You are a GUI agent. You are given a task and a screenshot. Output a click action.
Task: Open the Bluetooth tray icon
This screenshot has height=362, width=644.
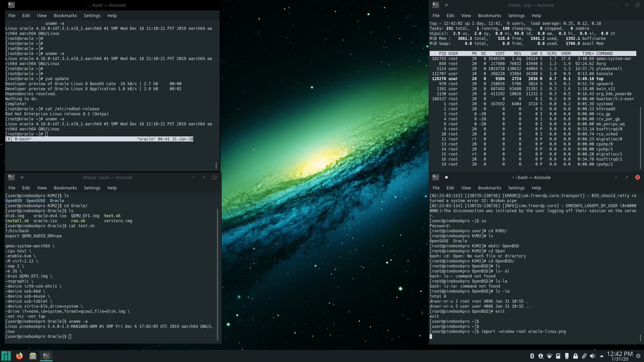tap(531, 356)
